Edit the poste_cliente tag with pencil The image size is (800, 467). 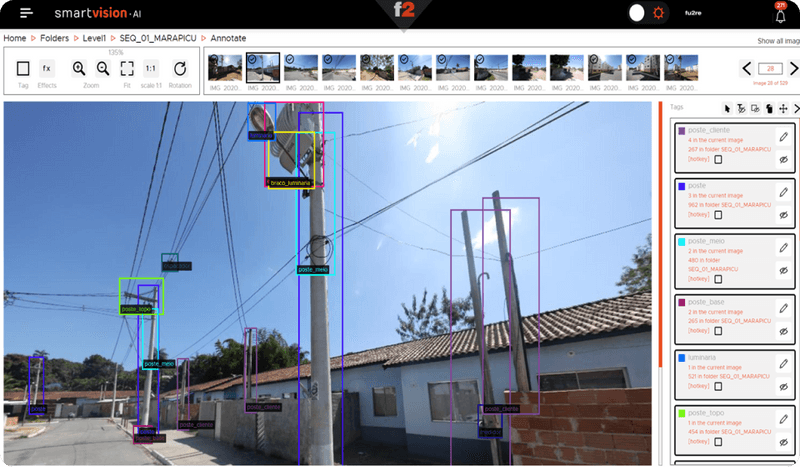[x=784, y=137]
